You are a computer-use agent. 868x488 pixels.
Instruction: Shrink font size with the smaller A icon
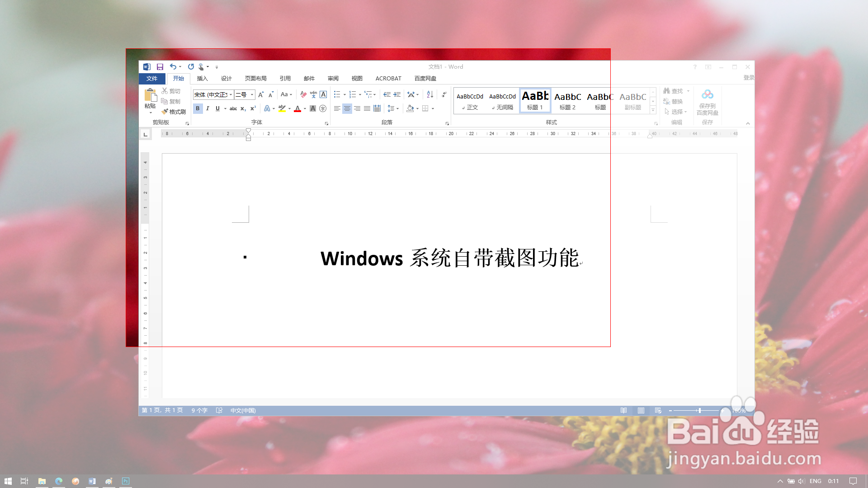coord(271,94)
